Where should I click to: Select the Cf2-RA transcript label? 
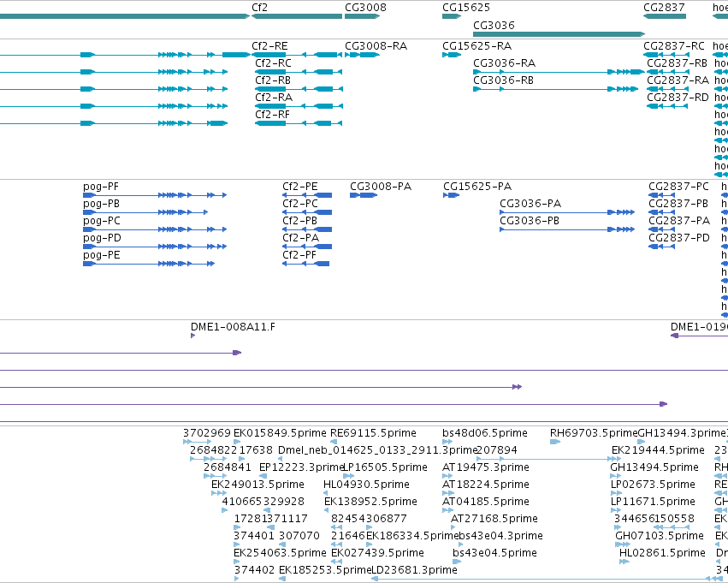[274, 98]
